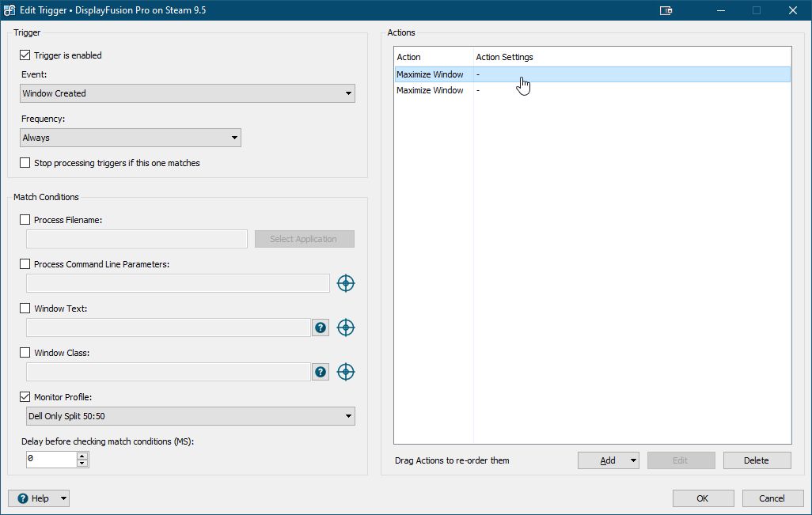Image resolution: width=812 pixels, height=515 pixels.
Task: Open the Event dropdown showing Window Created
Action: coord(188,93)
